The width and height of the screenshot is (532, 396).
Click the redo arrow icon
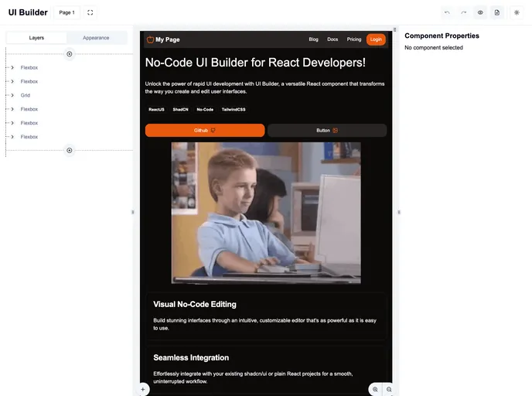coord(464,12)
